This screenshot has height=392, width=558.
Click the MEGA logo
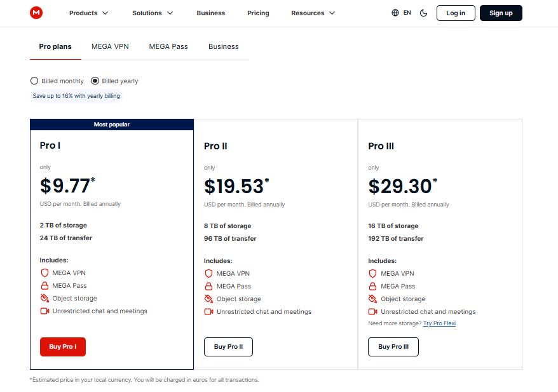coord(36,13)
